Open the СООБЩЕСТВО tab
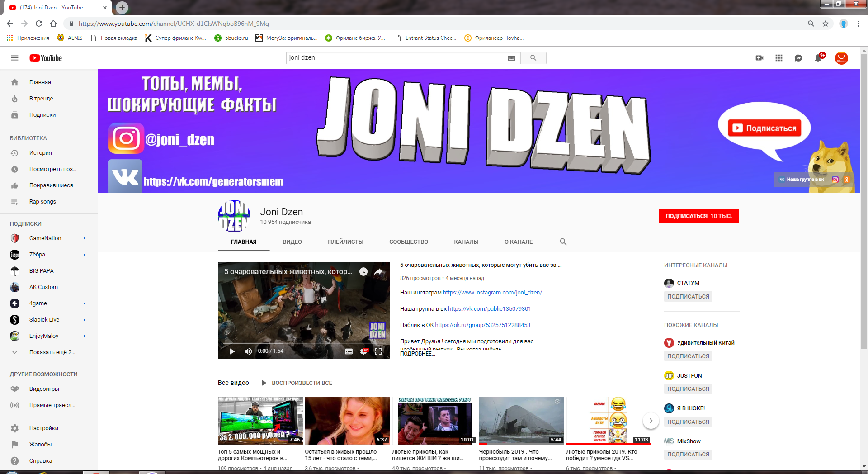This screenshot has height=474, width=868. [409, 242]
